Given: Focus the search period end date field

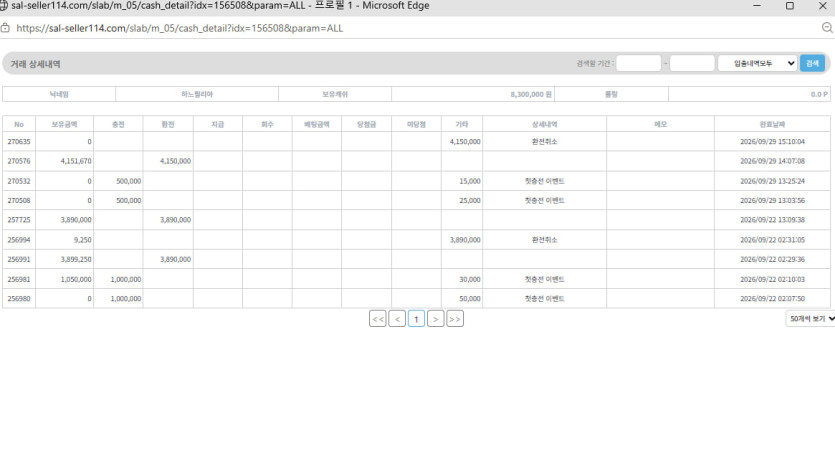Looking at the screenshot, I should tap(692, 63).
